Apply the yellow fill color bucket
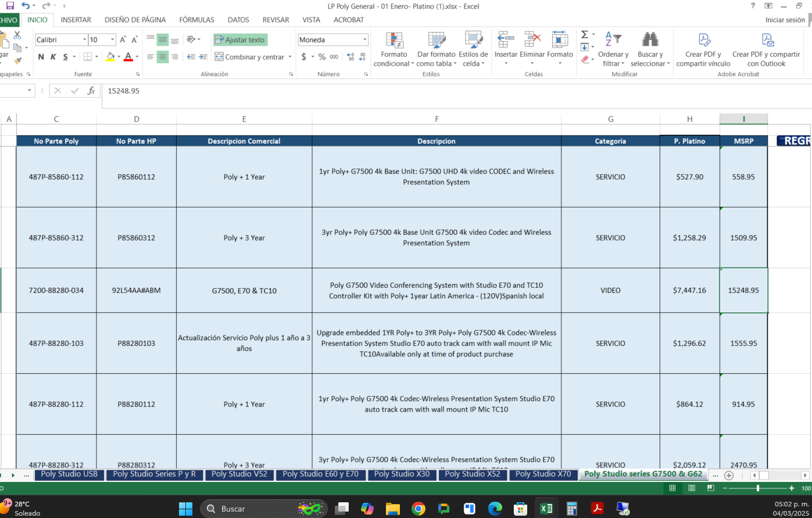The width and height of the screenshot is (812, 518). click(x=110, y=56)
